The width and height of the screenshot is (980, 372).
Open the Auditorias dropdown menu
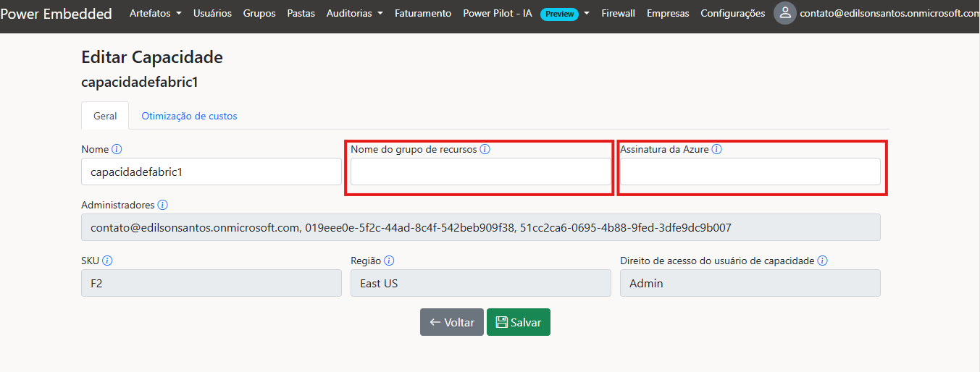point(354,13)
